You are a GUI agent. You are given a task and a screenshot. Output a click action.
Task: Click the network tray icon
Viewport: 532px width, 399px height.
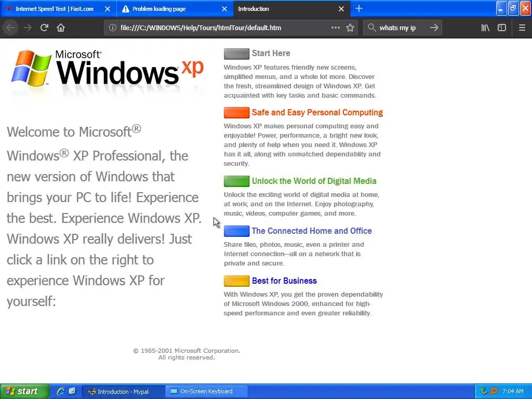click(x=484, y=391)
